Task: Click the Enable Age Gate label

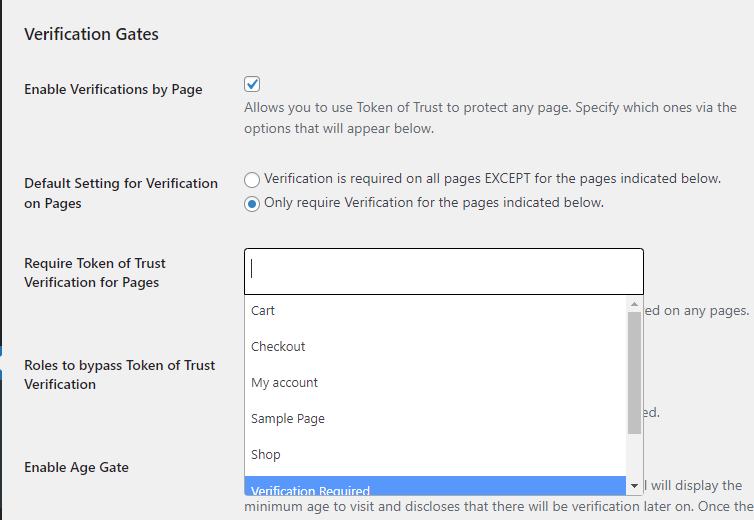Action: tap(76, 467)
